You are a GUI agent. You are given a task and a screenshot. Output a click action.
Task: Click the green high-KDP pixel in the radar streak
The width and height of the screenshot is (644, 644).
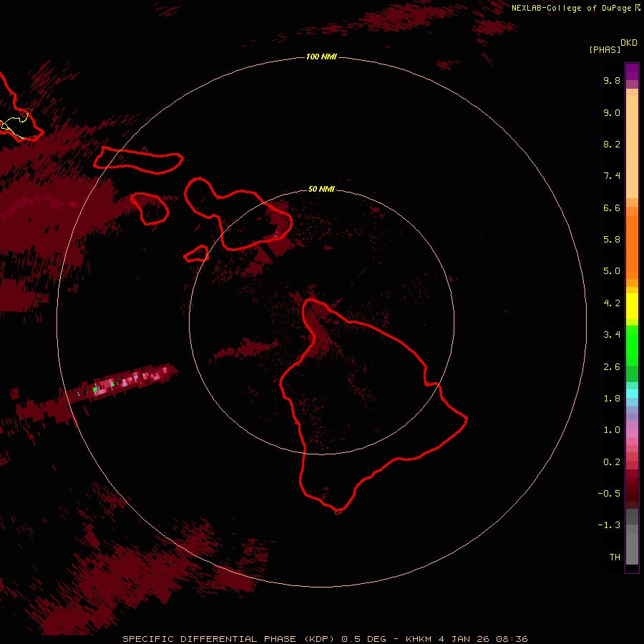pyautogui.click(x=95, y=389)
